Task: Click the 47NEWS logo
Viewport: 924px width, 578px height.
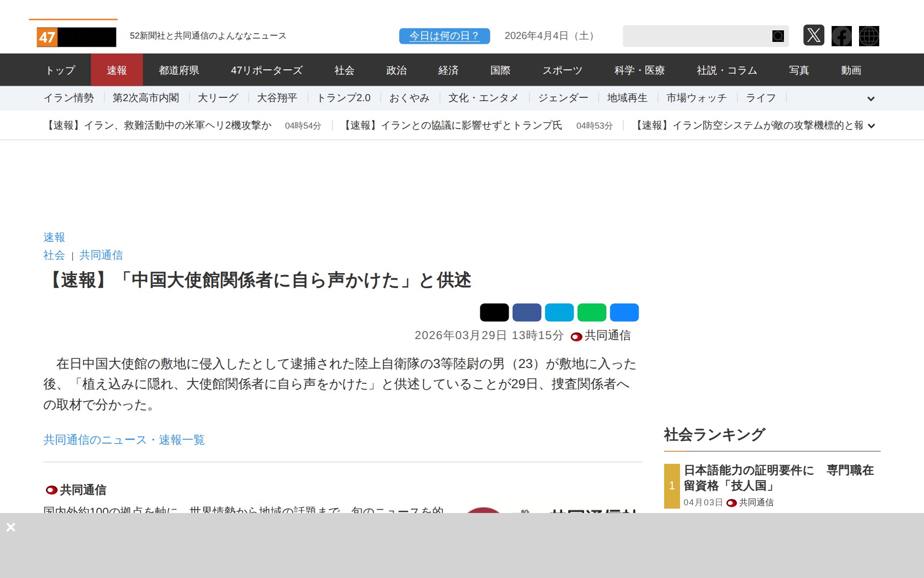Action: pos(76,37)
